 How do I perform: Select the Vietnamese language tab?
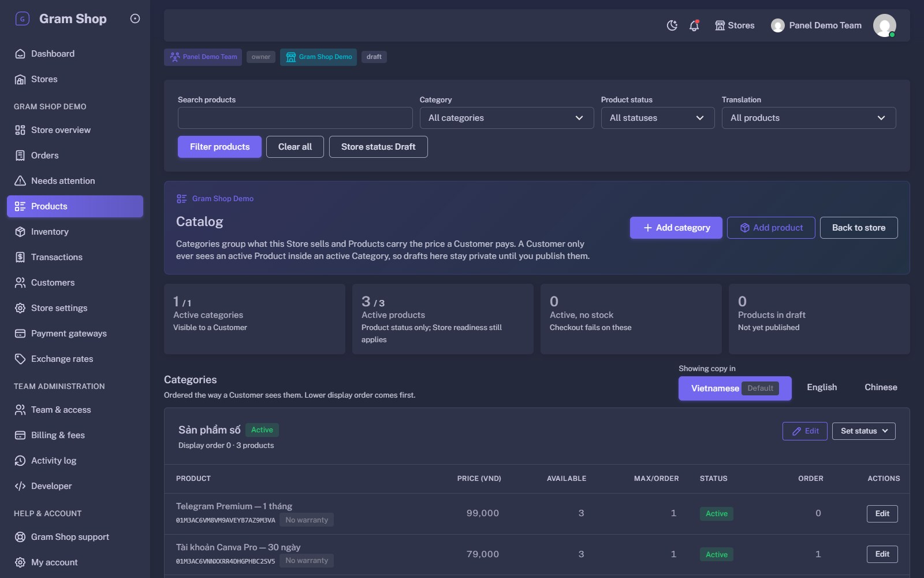[735, 388]
